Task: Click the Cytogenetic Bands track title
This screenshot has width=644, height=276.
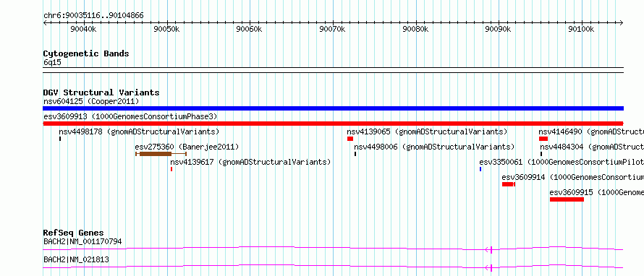Action: pos(86,53)
